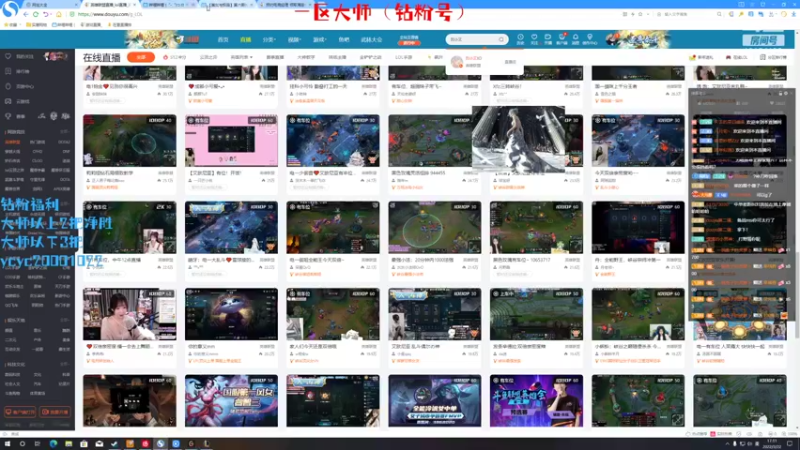Open Microsoft Store from taskbar

click(x=84, y=444)
